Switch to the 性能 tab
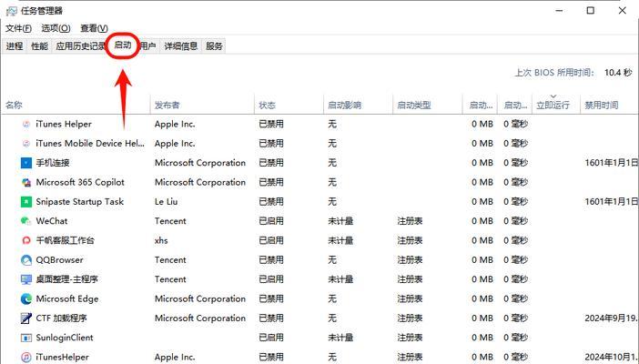Image resolution: width=639 pixels, height=364 pixels. [x=39, y=46]
